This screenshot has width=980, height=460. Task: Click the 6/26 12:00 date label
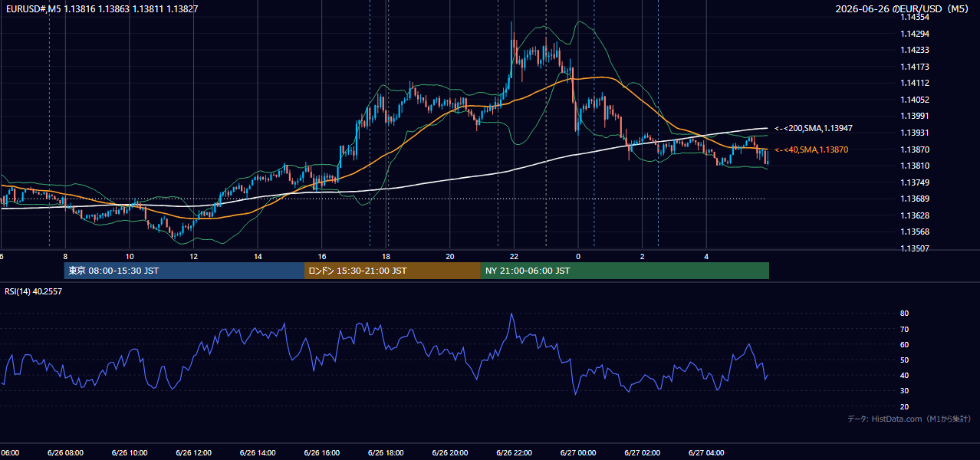click(x=193, y=452)
